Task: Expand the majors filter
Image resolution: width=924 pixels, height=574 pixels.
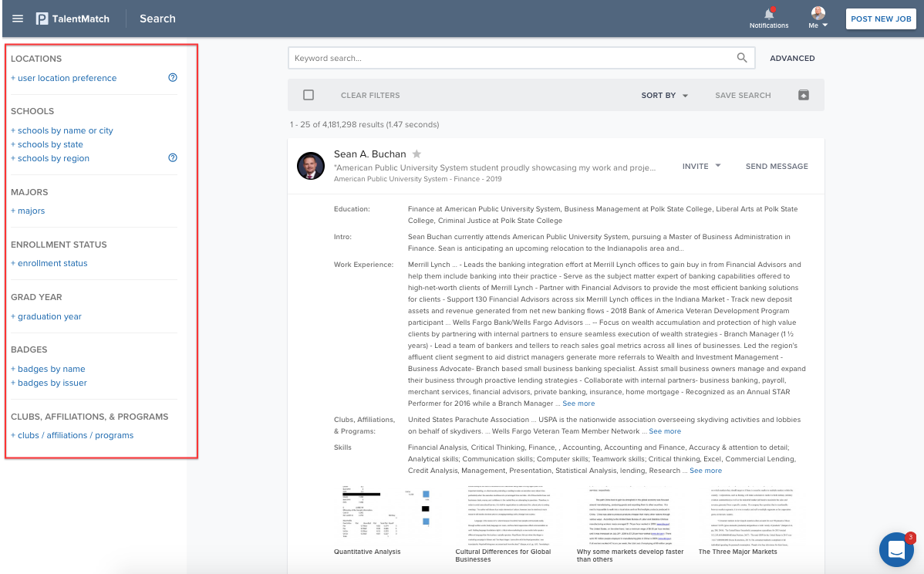Action: pos(28,211)
